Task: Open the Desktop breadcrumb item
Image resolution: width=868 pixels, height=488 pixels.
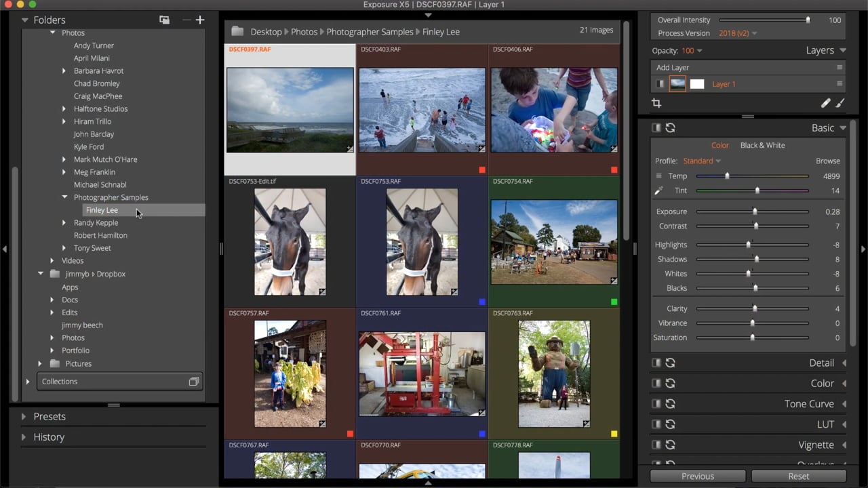Action: 266,32
